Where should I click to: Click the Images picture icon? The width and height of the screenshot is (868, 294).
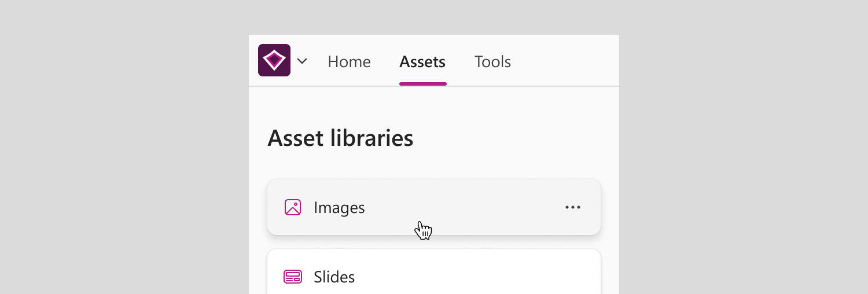pyautogui.click(x=293, y=207)
